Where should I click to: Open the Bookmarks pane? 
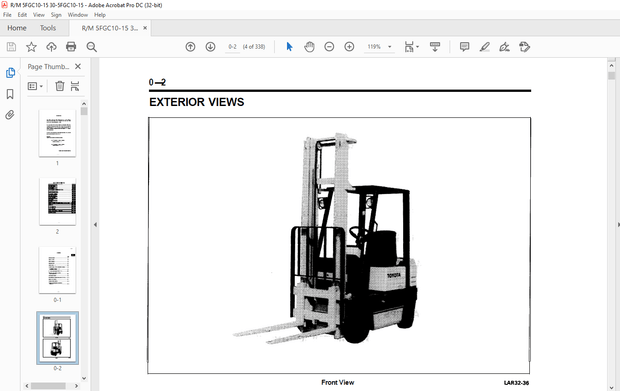coord(10,94)
